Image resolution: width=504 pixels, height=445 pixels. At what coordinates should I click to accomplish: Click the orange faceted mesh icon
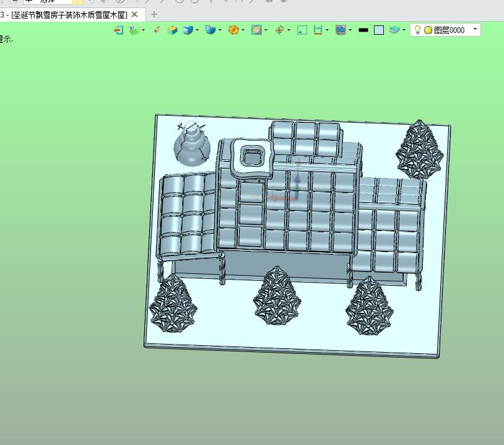click(x=233, y=30)
